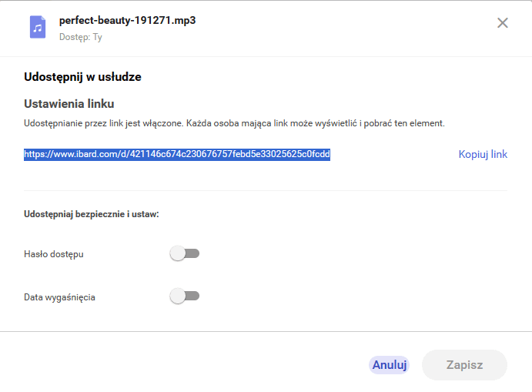The image size is (532, 392).
Task: Click the sentence Udostępnianie przez link jest włączone
Action: (103, 123)
